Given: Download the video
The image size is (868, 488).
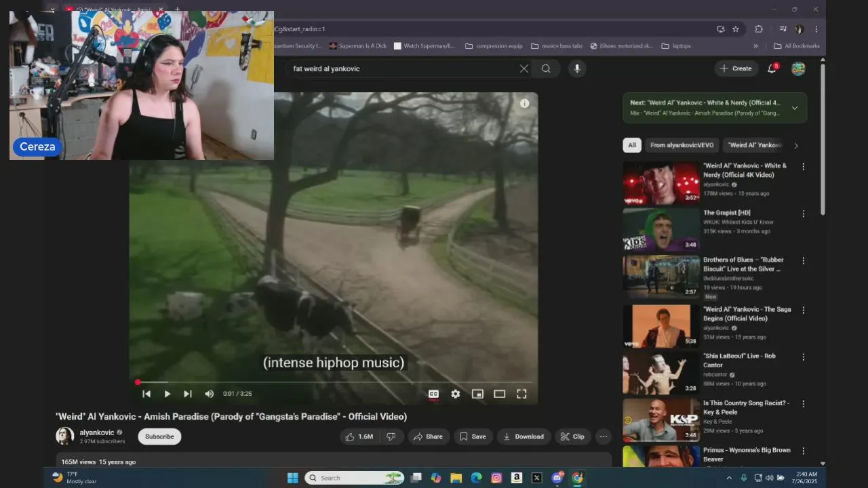Looking at the screenshot, I should click(523, 436).
